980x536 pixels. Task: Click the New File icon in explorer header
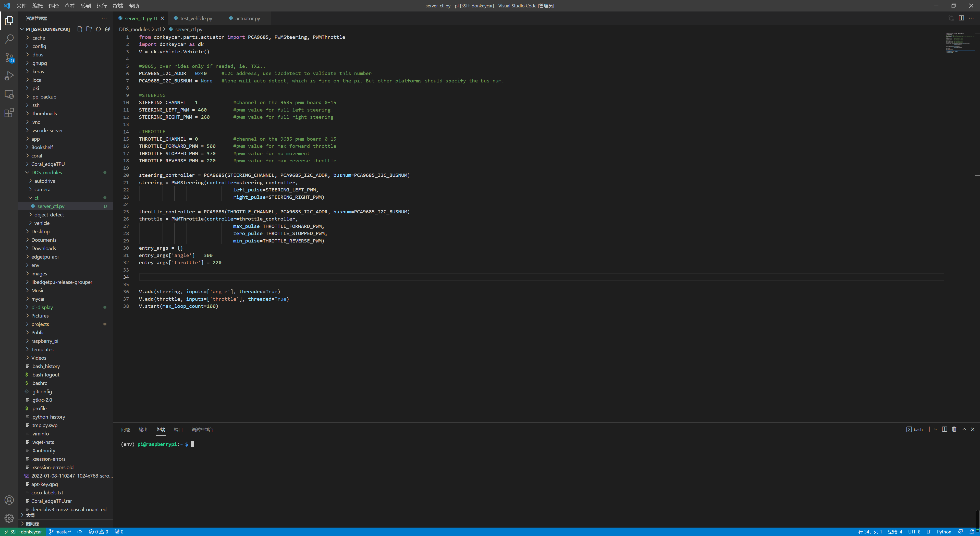pyautogui.click(x=80, y=29)
